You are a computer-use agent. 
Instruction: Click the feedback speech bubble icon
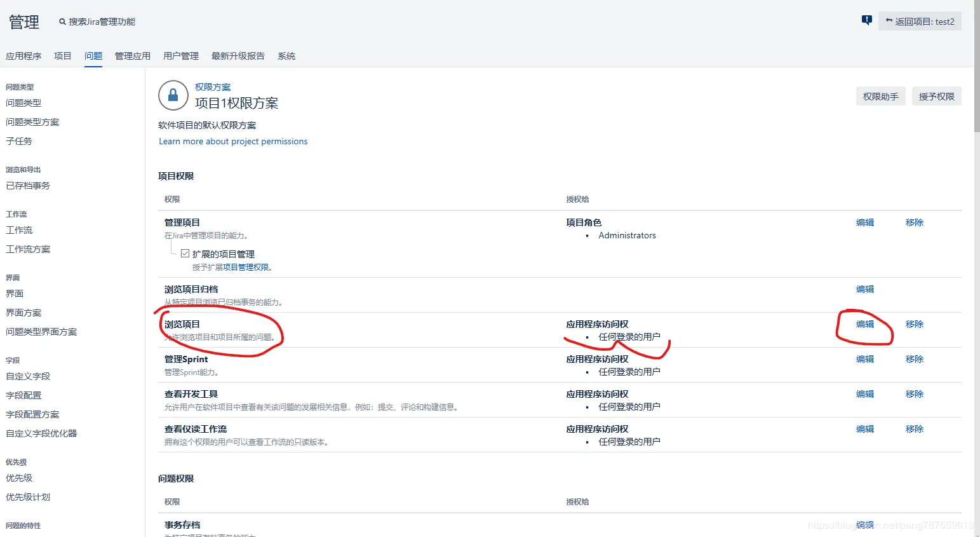click(x=866, y=20)
